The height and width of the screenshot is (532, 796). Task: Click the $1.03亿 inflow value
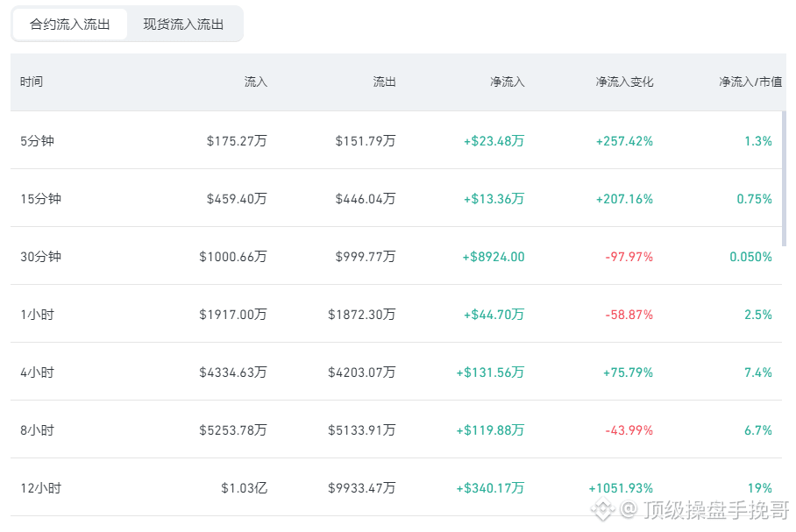coord(244,488)
